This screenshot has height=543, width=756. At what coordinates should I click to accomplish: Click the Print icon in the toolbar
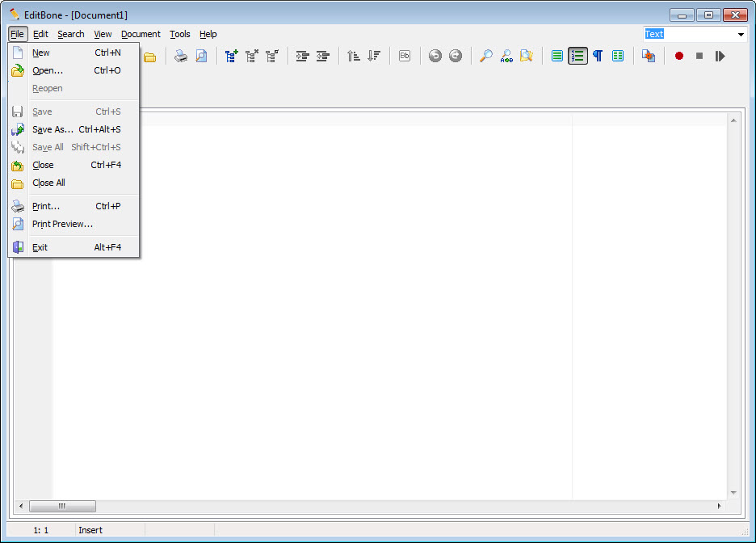[181, 57]
